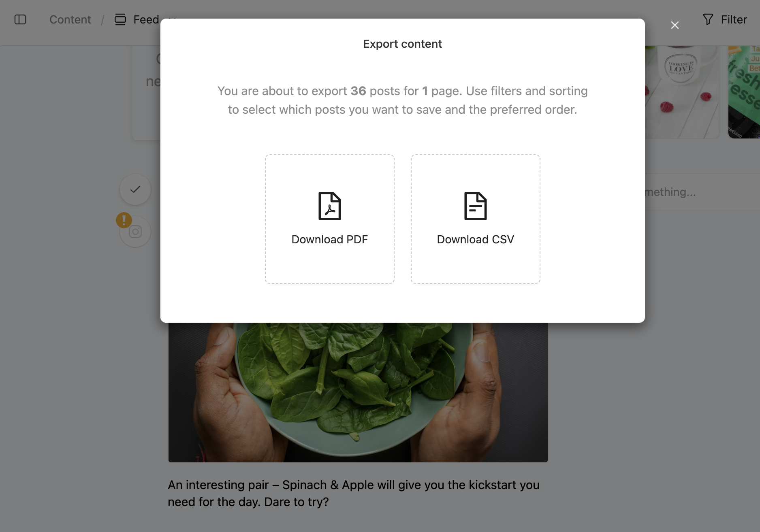This screenshot has height=532, width=760.
Task: Click the PDF file icon
Action: 329,206
